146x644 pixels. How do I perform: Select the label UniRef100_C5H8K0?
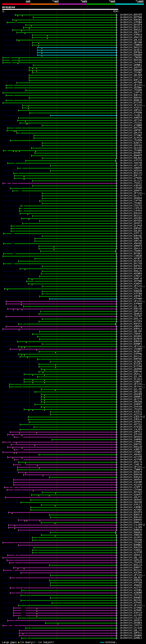coord(131,251)
